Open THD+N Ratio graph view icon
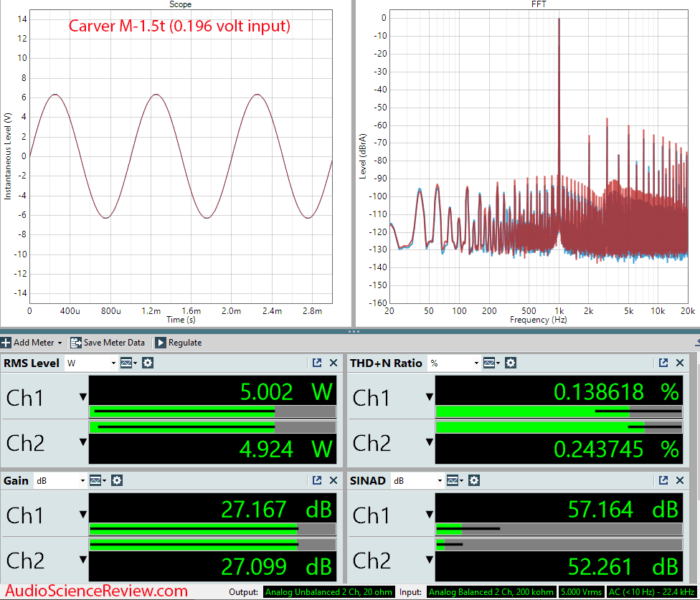The image size is (700, 600). [491, 363]
